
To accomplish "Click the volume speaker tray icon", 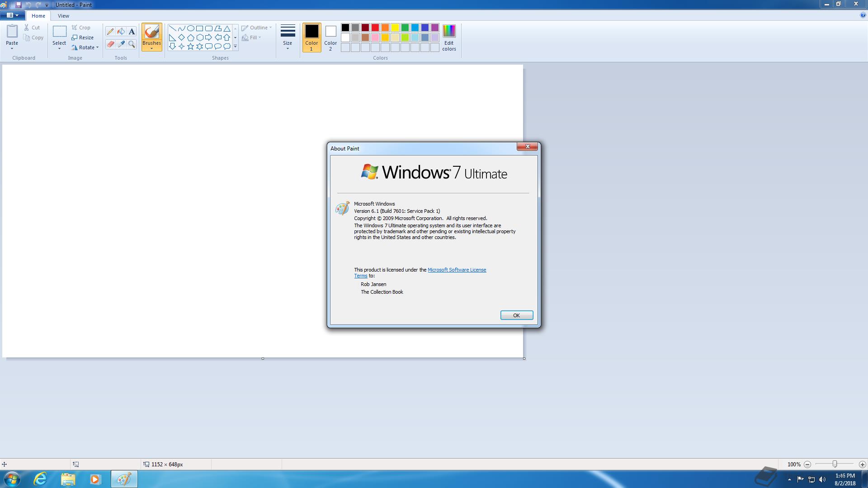I will tap(822, 479).
